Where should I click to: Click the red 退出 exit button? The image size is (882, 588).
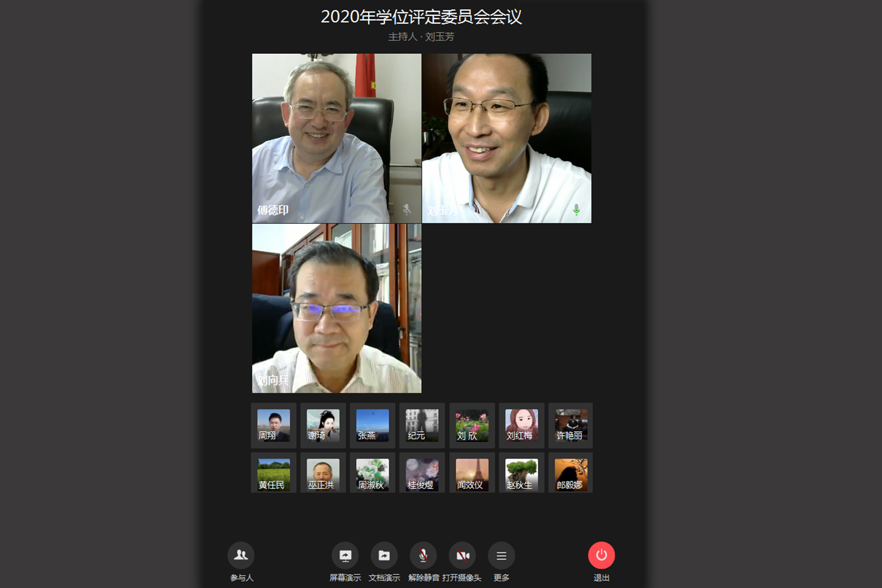click(601, 555)
